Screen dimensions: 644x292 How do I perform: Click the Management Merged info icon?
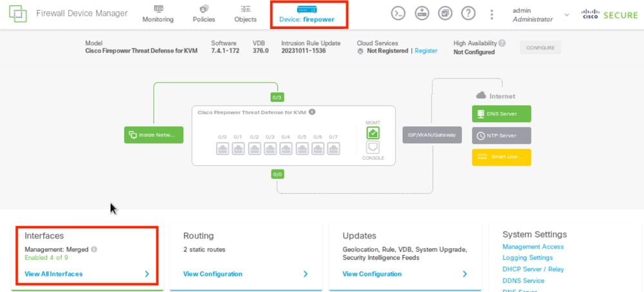tap(94, 249)
